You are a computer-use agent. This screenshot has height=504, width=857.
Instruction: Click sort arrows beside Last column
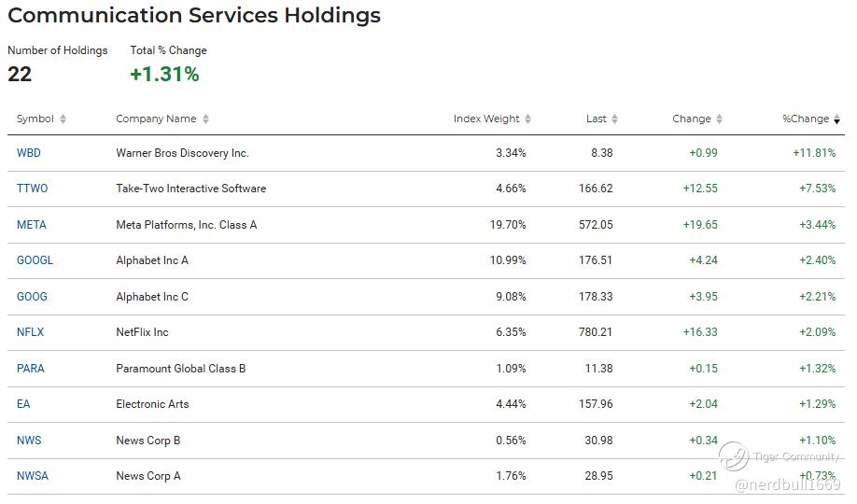pyautogui.click(x=614, y=119)
